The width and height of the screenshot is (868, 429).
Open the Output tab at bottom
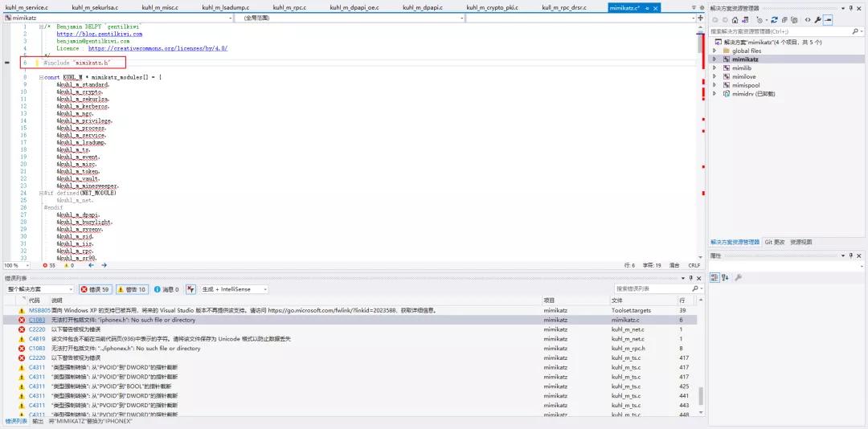click(38, 421)
